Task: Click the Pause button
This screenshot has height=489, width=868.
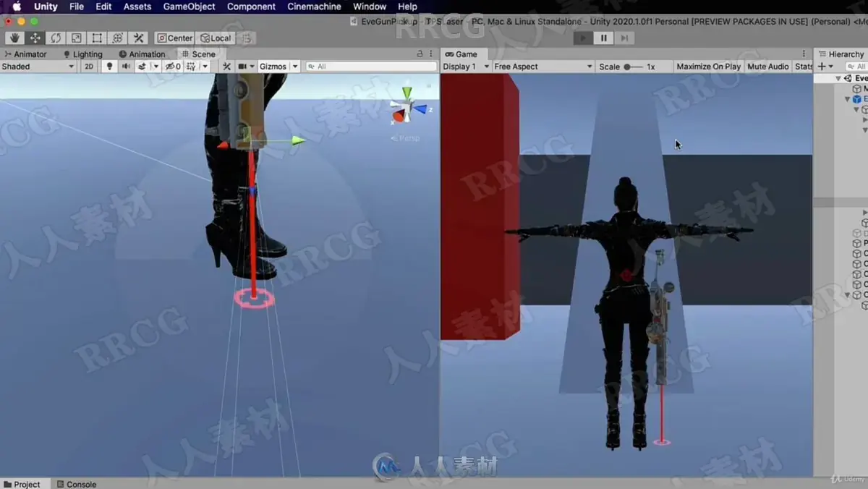Action: coord(604,38)
